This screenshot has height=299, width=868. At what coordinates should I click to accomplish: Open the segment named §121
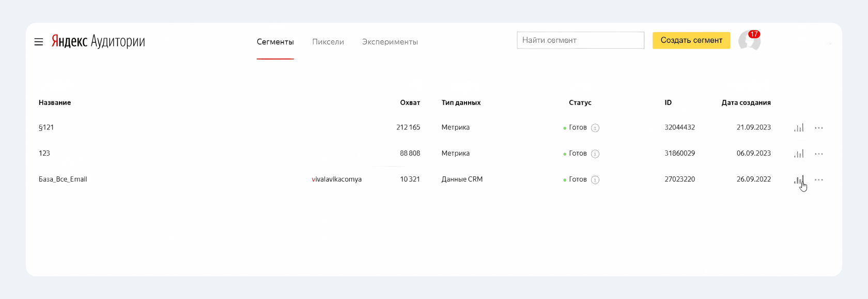47,127
